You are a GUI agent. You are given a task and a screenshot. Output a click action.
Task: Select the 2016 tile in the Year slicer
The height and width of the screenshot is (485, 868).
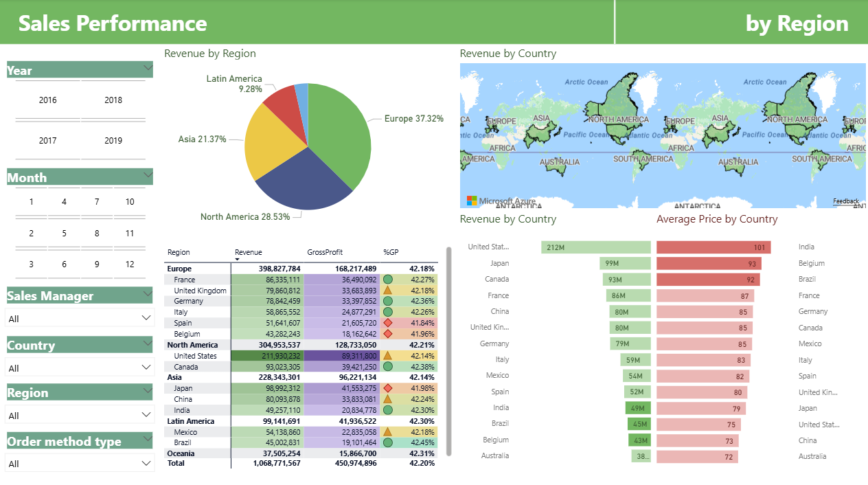click(x=48, y=100)
